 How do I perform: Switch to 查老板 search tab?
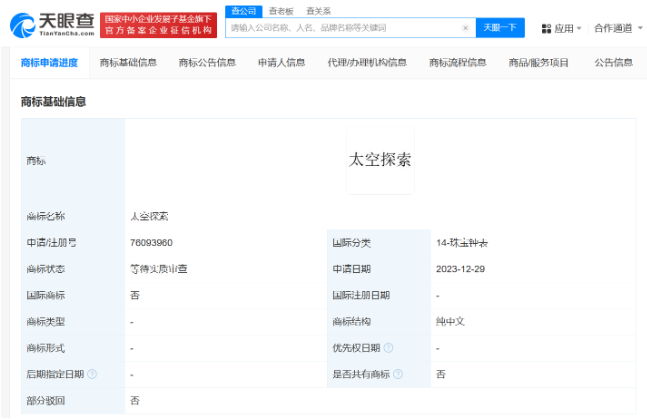tap(281, 10)
